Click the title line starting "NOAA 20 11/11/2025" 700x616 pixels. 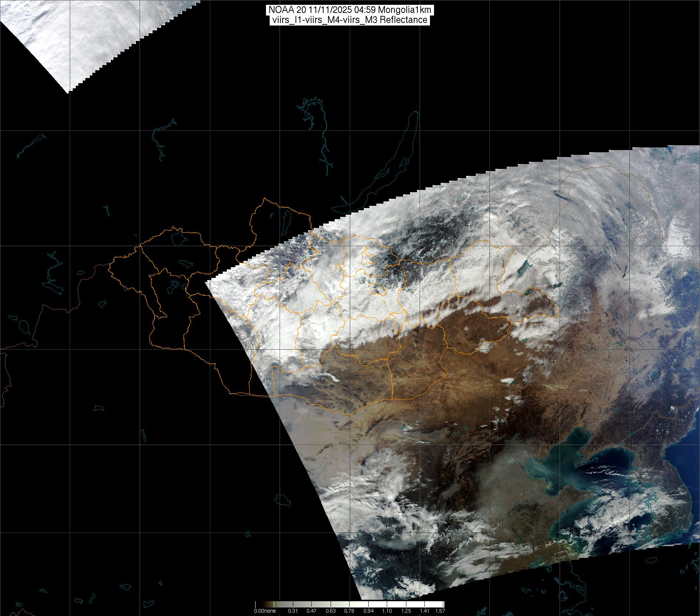click(x=350, y=10)
